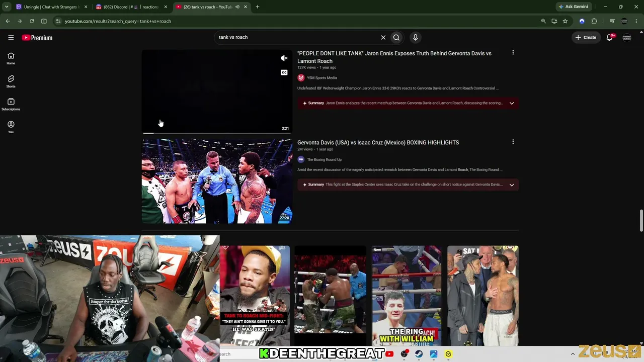Close the YouTube tab
This screenshot has height=362, width=644.
click(246, 7)
